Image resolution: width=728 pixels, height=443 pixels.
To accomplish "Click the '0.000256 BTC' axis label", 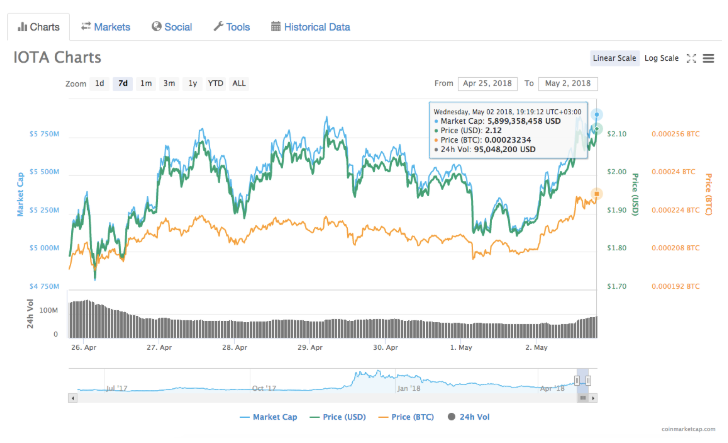I will (675, 134).
